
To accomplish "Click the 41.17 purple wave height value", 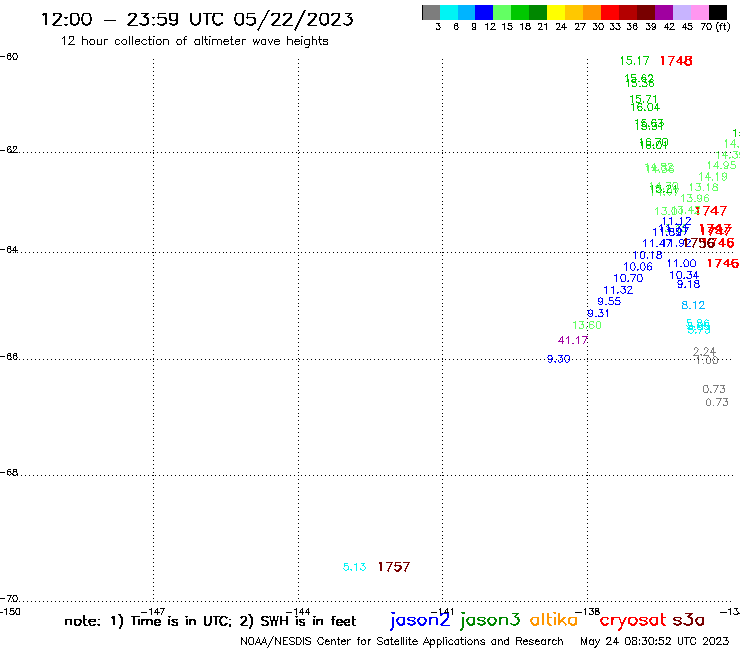I will [573, 340].
